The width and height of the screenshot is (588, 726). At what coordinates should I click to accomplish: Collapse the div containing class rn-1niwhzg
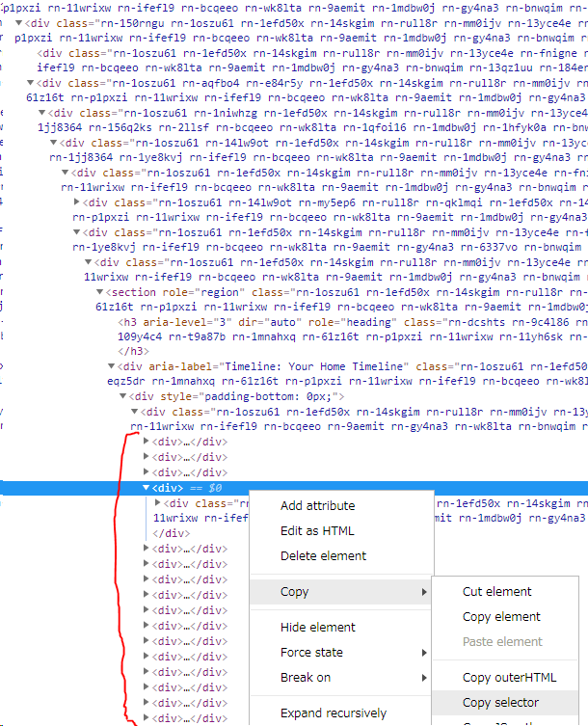click(x=41, y=112)
